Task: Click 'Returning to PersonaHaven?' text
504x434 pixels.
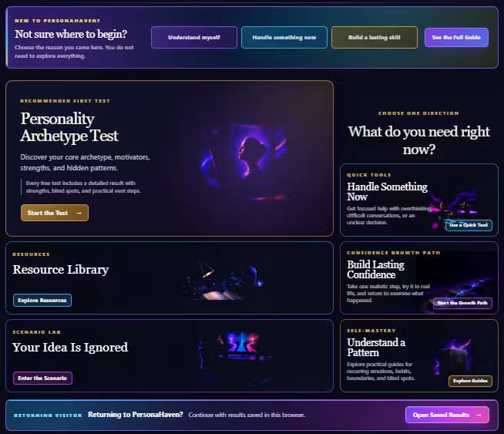Action: click(x=136, y=415)
